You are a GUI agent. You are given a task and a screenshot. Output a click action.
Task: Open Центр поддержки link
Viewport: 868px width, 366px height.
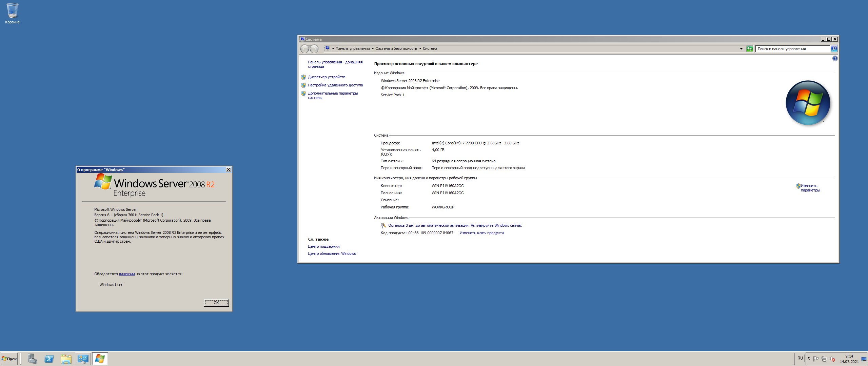323,247
